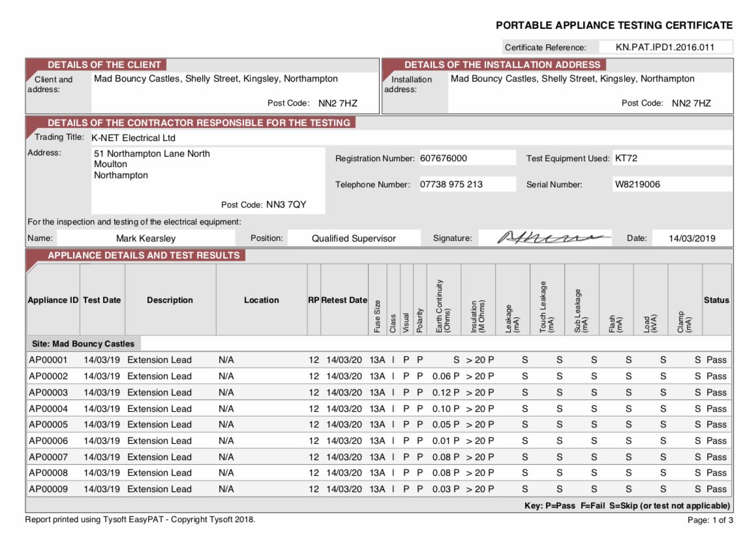Viewport: 756px width, 543px height.
Task: Select appliance ID AP00008
Action: coord(48,473)
